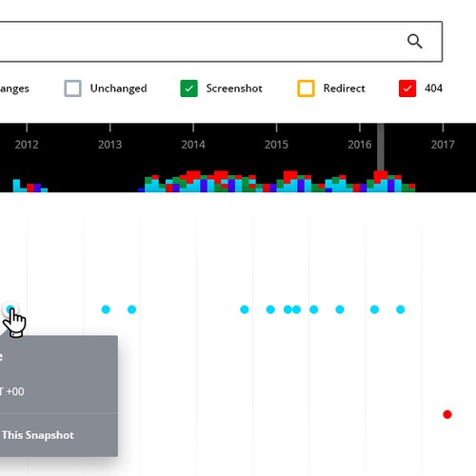The height and width of the screenshot is (476, 476).
Task: Jump to 2012 on the timeline
Action: click(x=27, y=145)
